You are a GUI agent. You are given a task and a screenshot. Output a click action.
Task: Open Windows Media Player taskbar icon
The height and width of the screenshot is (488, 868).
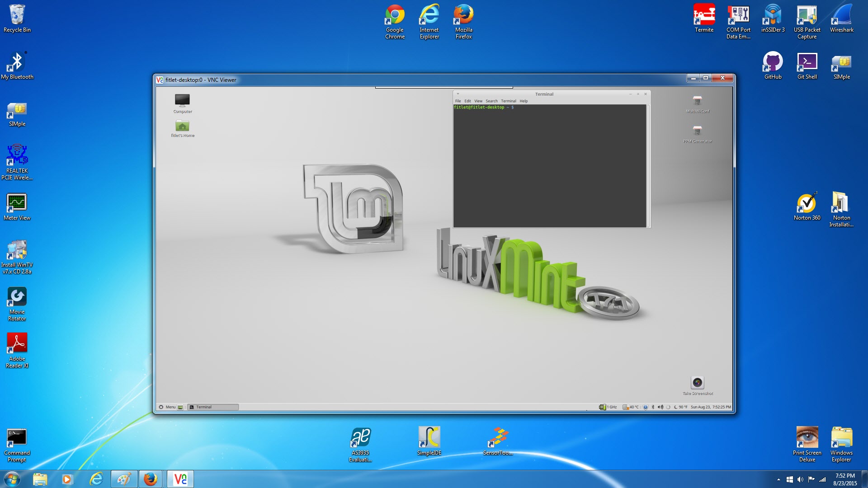(x=67, y=479)
